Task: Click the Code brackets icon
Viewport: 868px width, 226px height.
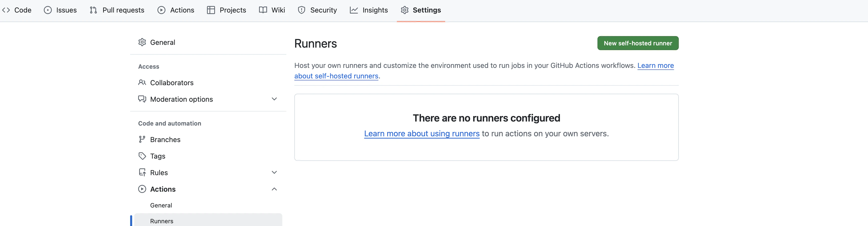Action: (6, 10)
